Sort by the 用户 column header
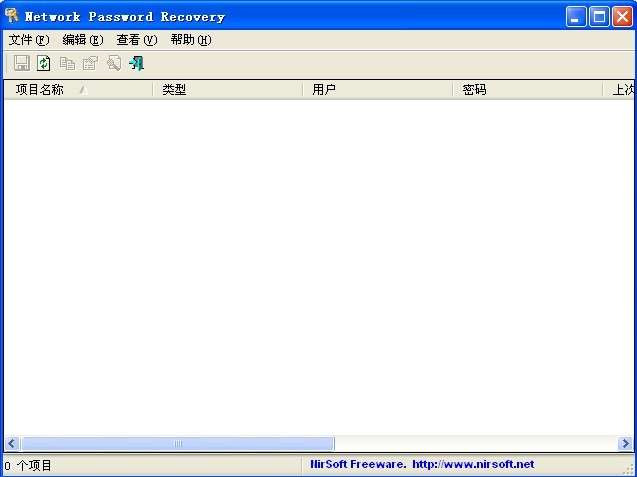 click(378, 89)
